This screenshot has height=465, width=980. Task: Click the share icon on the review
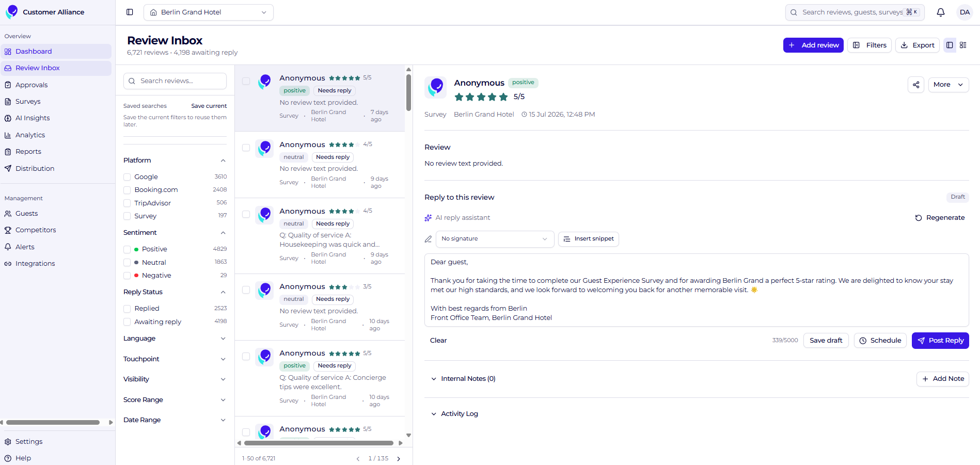[x=916, y=85]
